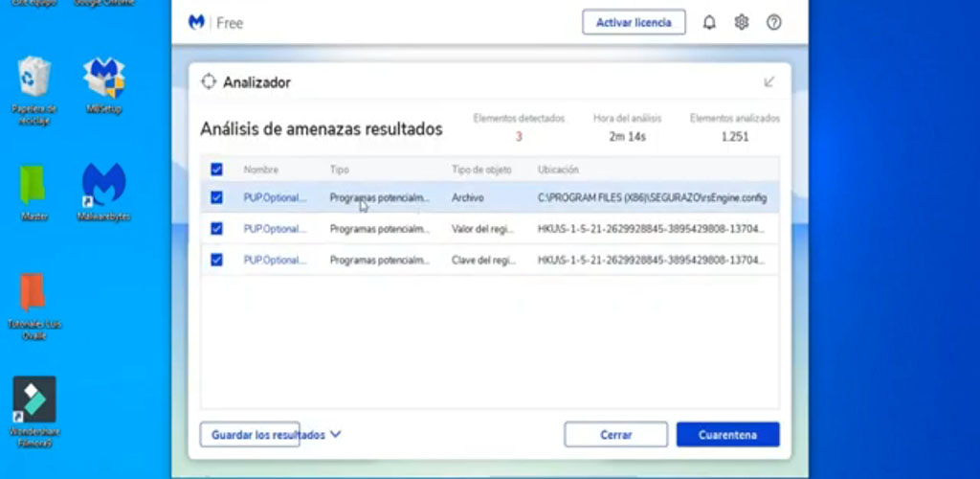Click the Cerrar button
Image resolution: width=980 pixels, height=479 pixels.
click(x=615, y=435)
